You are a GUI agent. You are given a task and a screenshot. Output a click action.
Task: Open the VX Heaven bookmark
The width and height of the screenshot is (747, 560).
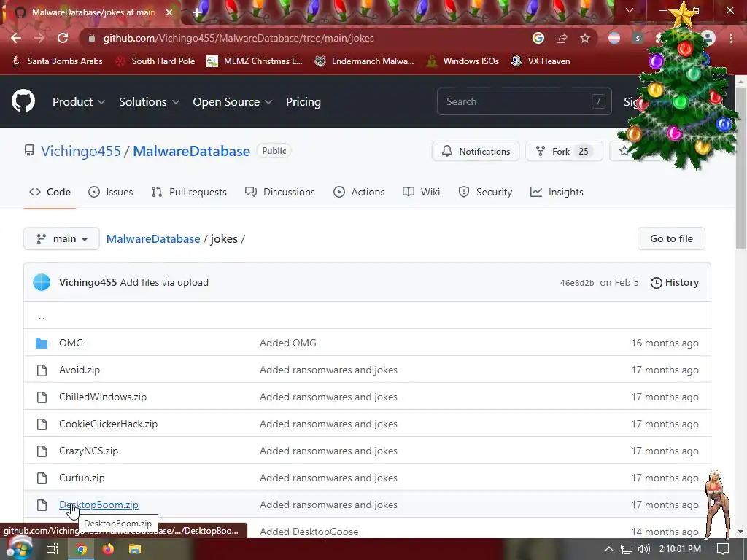(x=541, y=61)
